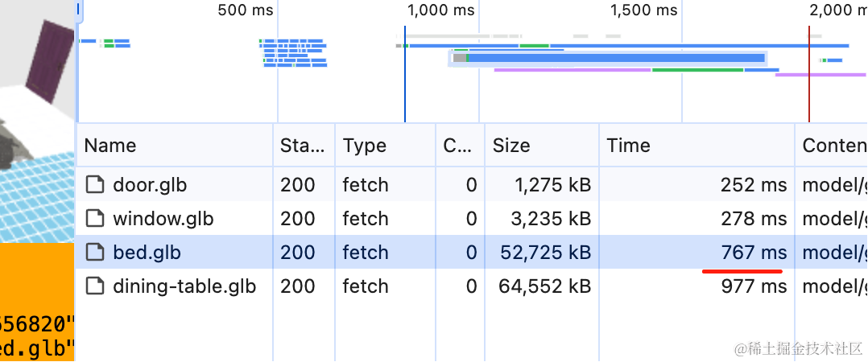Click the dining-table.glb file icon
This screenshot has height=362, width=868.
click(x=95, y=286)
